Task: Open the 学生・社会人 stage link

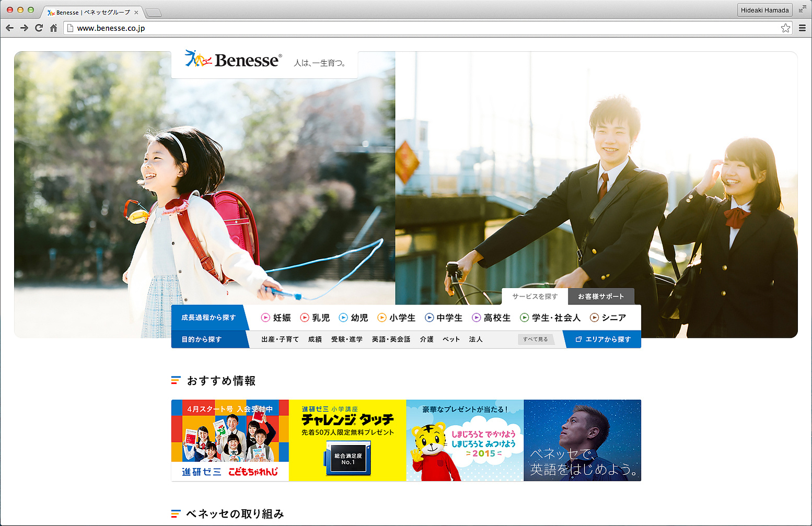Action: coord(556,318)
